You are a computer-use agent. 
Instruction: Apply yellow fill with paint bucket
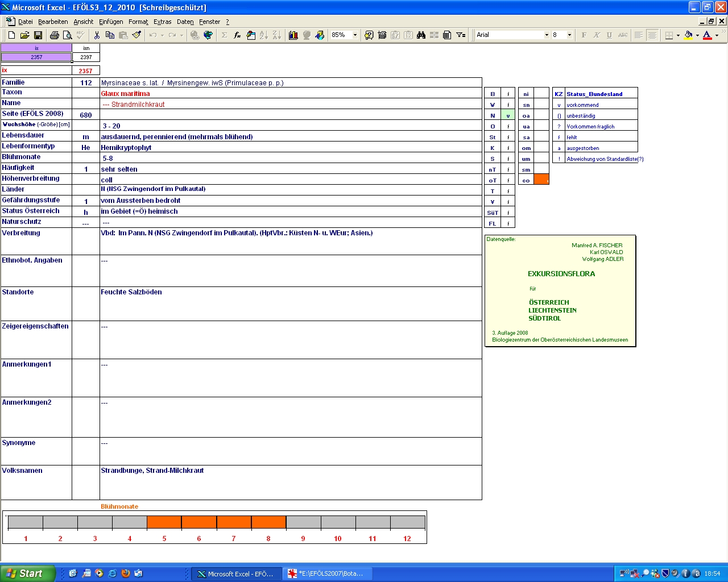tap(688, 35)
